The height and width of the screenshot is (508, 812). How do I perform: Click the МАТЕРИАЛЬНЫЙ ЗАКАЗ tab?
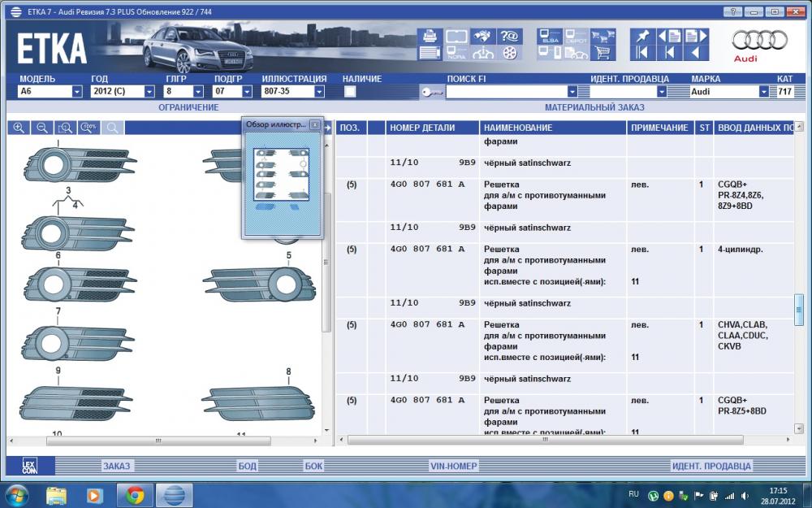click(594, 107)
